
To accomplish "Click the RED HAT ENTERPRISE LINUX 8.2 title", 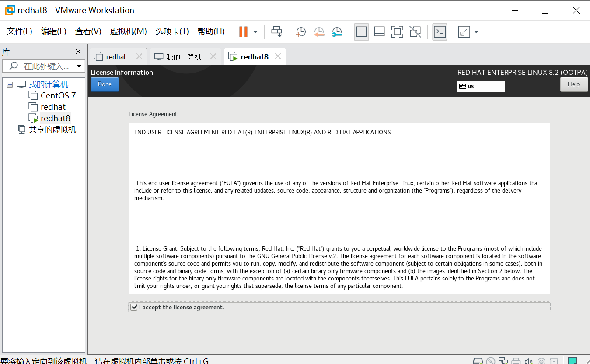I will [x=522, y=73].
